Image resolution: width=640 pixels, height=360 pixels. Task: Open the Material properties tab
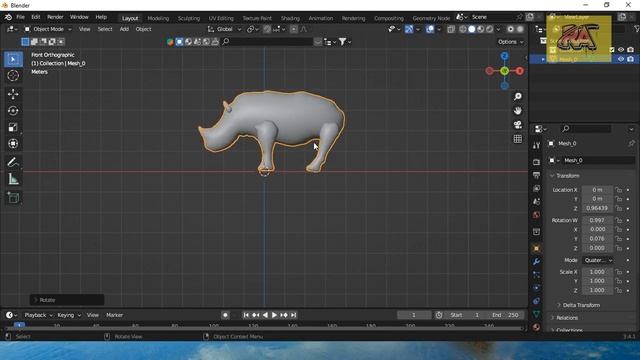(536, 327)
